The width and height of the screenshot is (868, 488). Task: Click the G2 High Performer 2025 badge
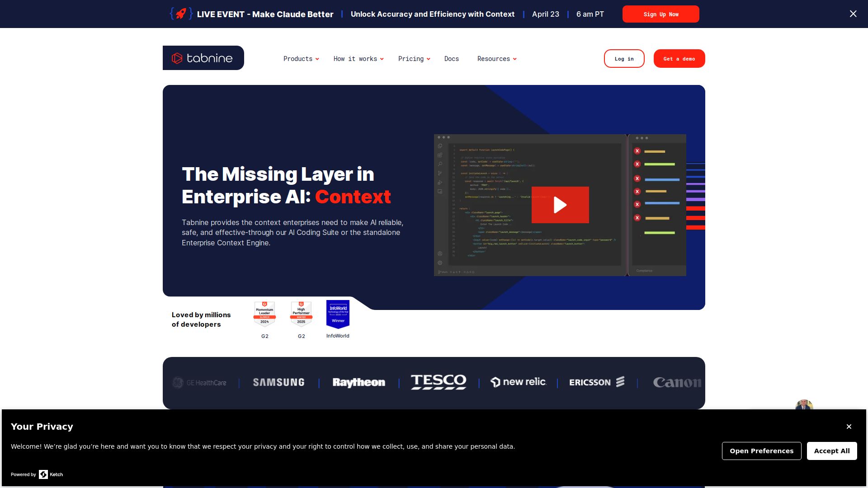pyautogui.click(x=301, y=314)
